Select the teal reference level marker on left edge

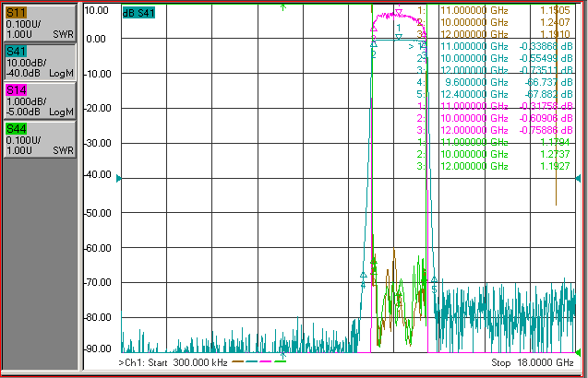coord(119,178)
